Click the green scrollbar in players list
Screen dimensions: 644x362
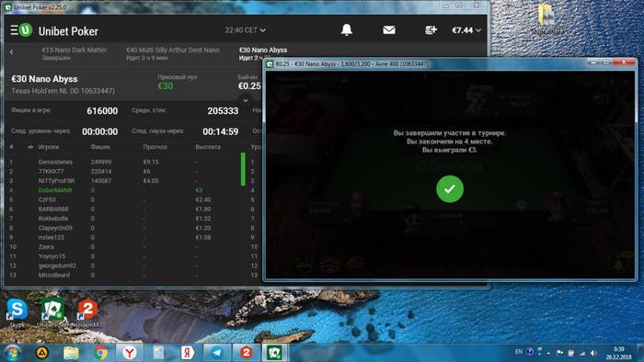pos(243,169)
